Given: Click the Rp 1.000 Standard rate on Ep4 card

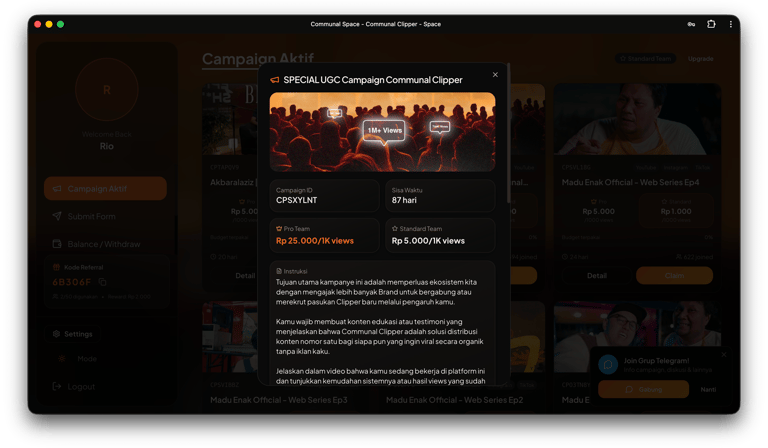Looking at the screenshot, I should [676, 212].
